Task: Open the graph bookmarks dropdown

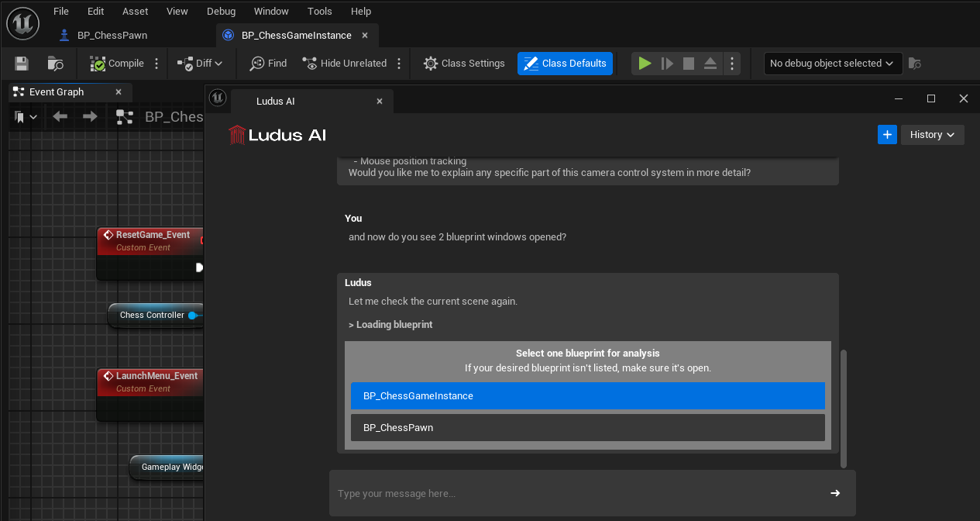Action: (x=26, y=117)
